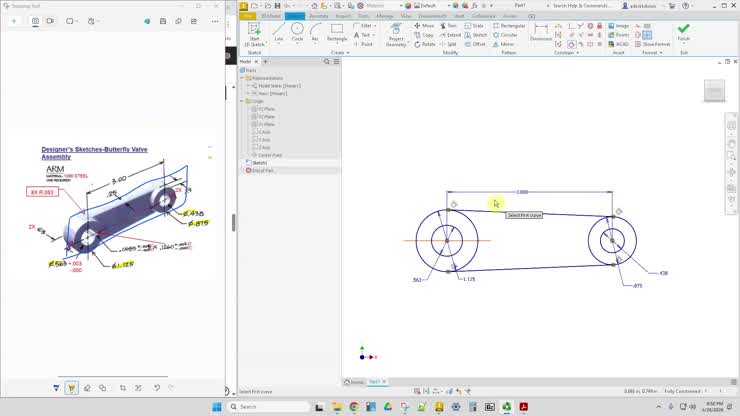Save the snip in Snipping Tool
740x416 pixels.
(163, 21)
